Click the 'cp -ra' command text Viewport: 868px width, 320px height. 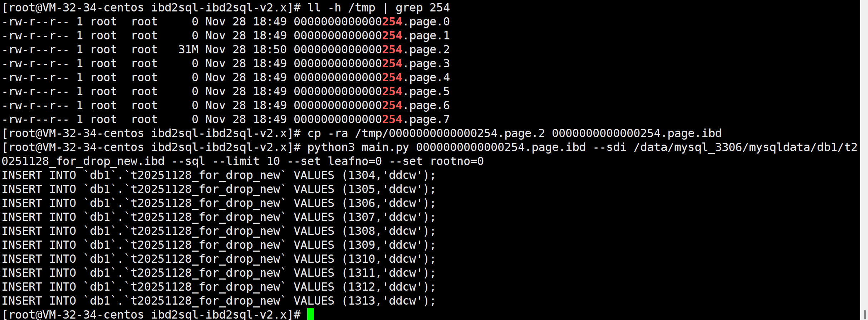pos(328,134)
